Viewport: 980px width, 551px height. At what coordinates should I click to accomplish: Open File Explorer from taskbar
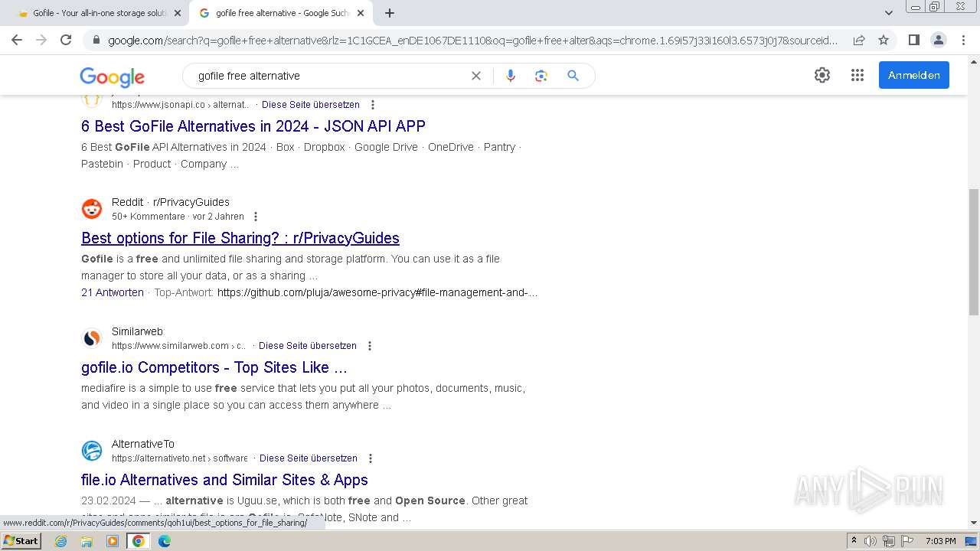pyautogui.click(x=87, y=541)
